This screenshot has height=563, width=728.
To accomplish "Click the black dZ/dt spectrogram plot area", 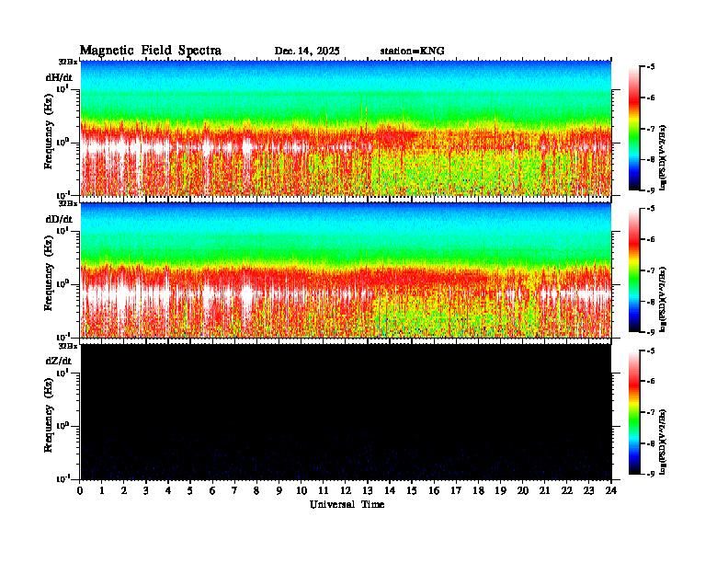I will (x=346, y=412).
